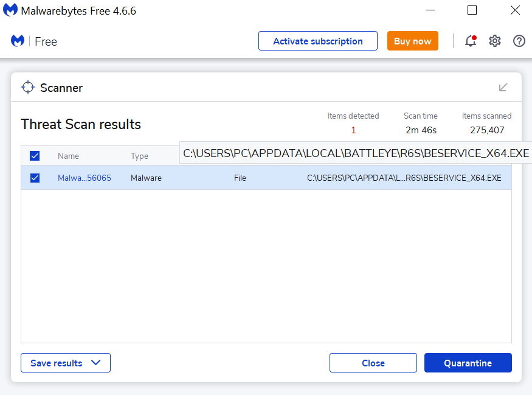The image size is (532, 395).
Task: Click the Threat Scan results heading
Action: pos(81,124)
